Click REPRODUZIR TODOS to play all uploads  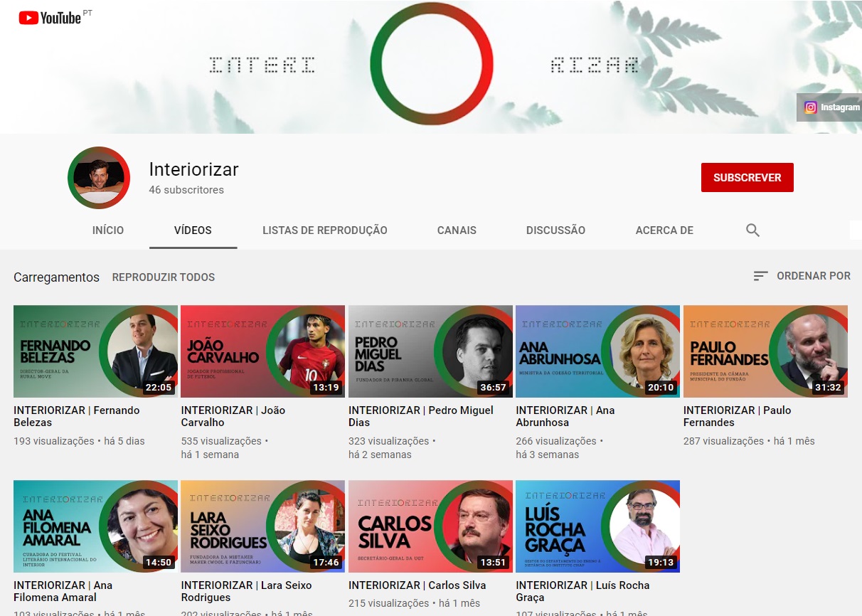click(163, 277)
